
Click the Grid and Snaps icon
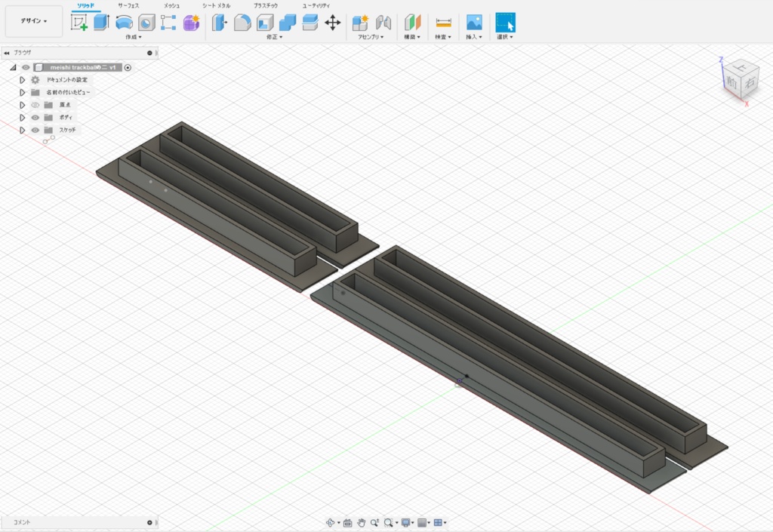click(422, 523)
